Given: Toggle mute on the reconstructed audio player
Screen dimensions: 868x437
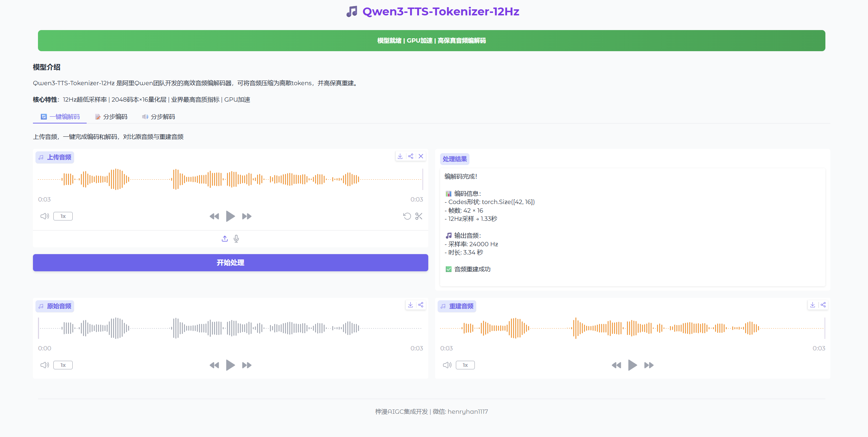Looking at the screenshot, I should coord(447,365).
